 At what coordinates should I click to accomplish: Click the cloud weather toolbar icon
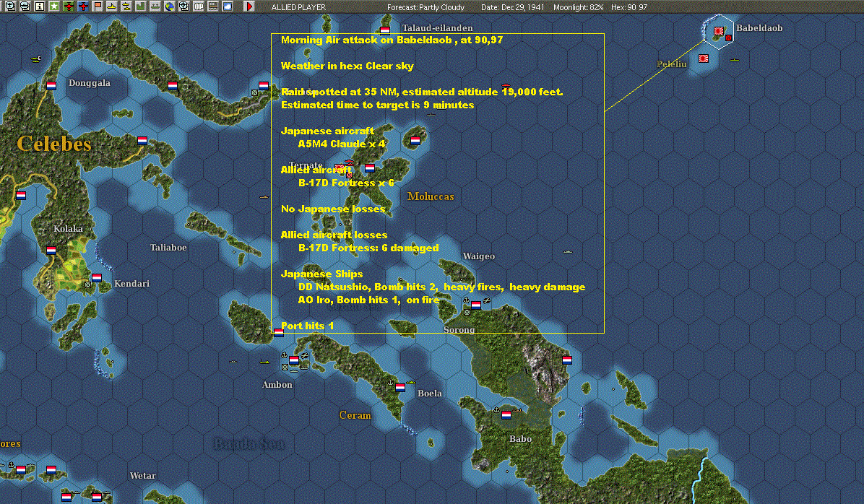point(228,6)
